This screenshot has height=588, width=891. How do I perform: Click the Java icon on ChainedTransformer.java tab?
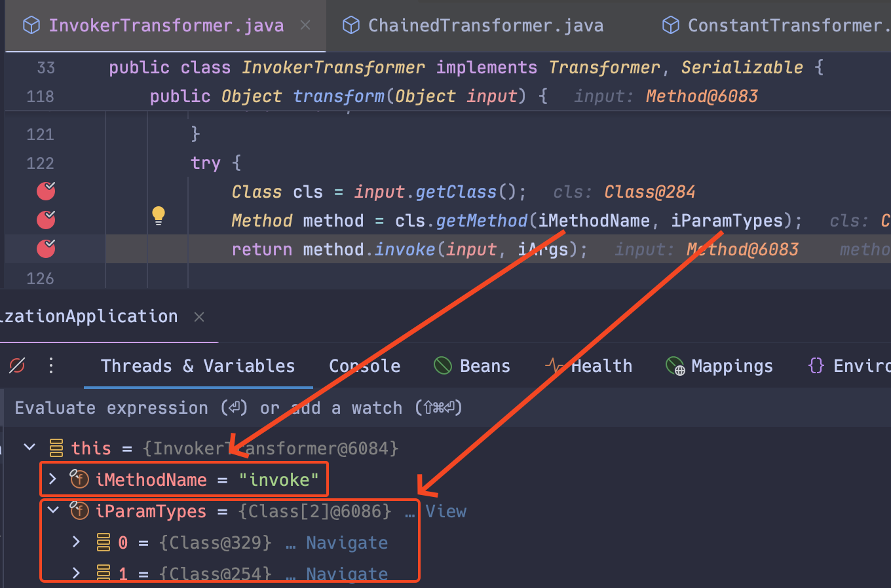(x=351, y=25)
